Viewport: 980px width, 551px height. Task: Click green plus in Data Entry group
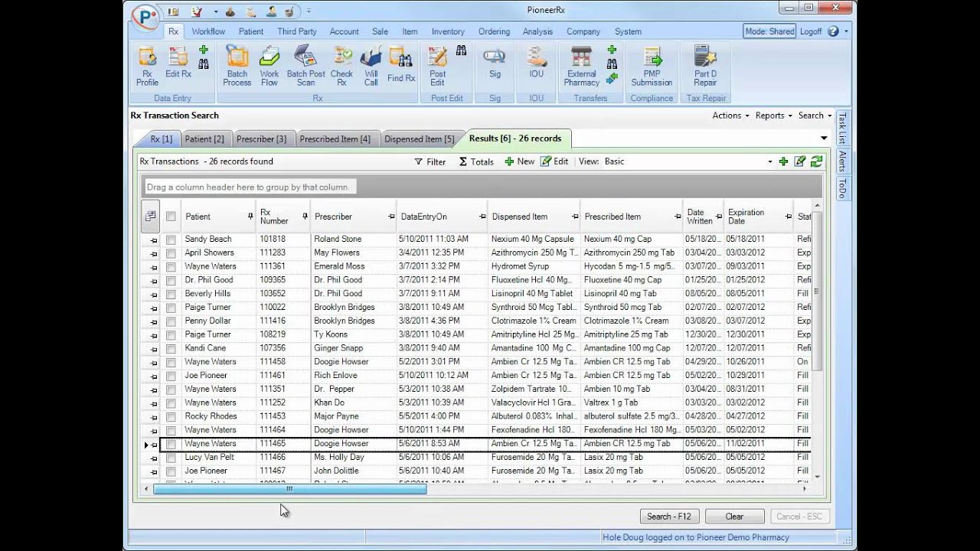[x=204, y=50]
